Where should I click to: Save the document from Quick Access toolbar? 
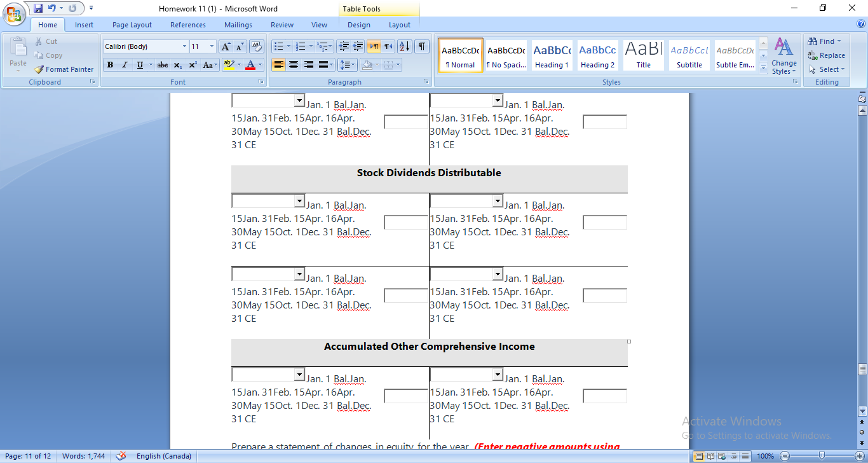38,8
